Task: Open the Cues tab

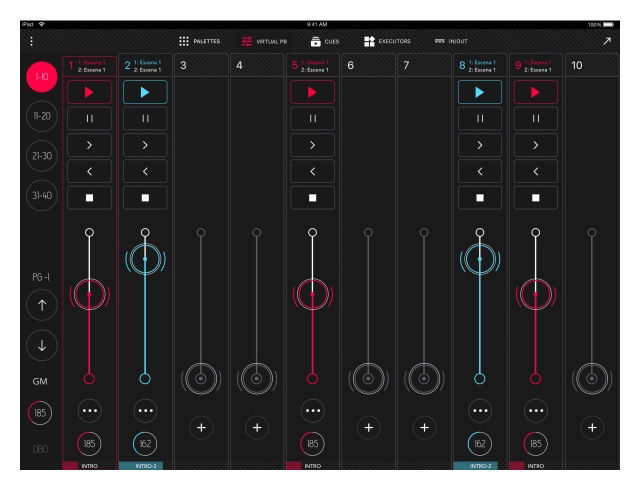Action: tap(325, 41)
